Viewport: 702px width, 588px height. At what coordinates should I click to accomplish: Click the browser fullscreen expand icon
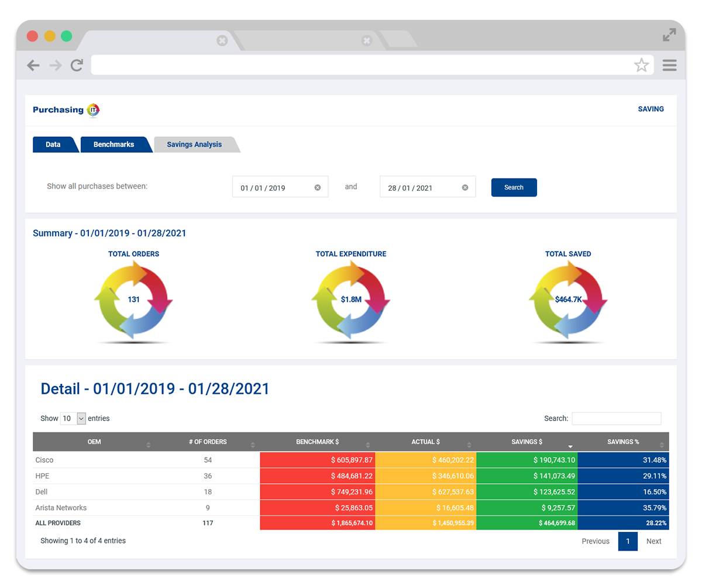tap(669, 36)
